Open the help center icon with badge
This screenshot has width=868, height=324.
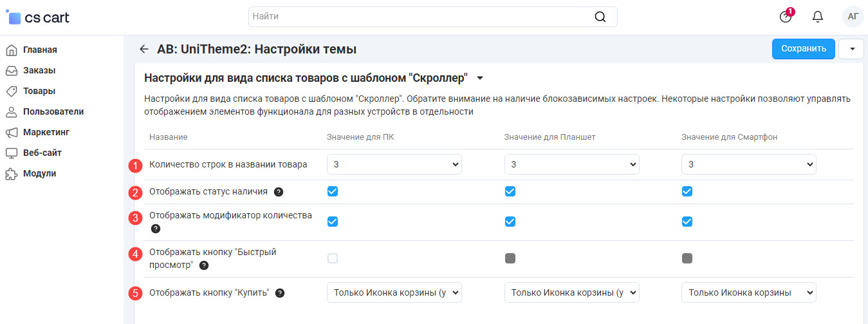point(785,17)
